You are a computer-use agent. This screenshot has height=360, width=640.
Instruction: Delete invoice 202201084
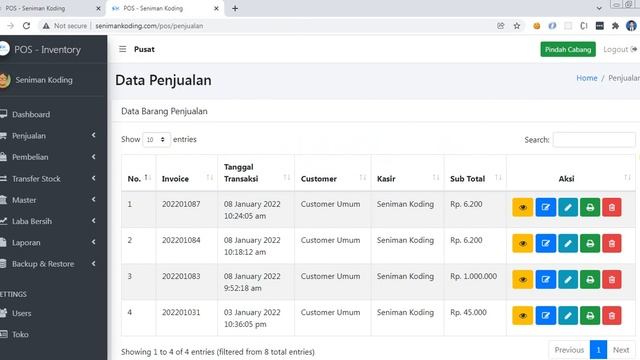point(611,243)
